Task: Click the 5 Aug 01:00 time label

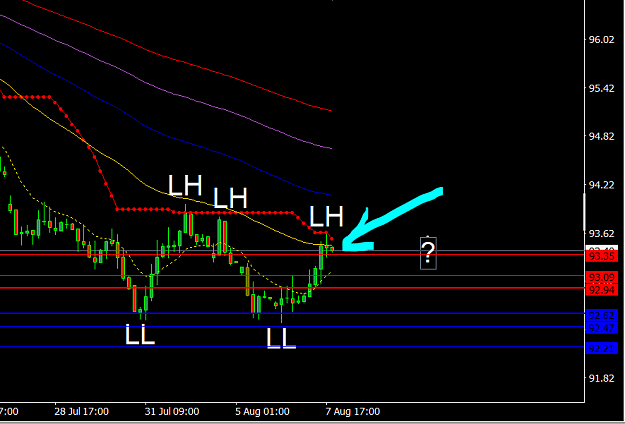Action: [262, 411]
